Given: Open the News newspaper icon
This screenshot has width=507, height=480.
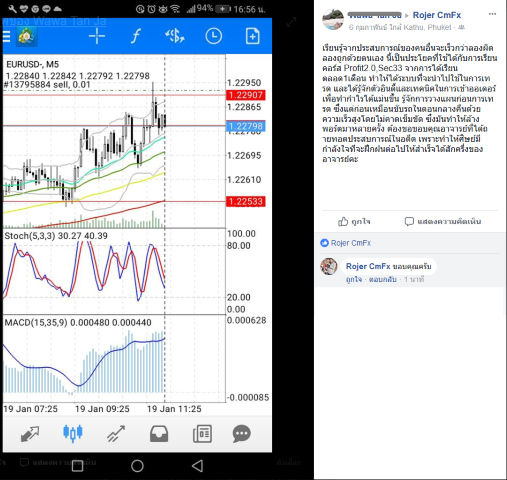Looking at the screenshot, I should (202, 434).
